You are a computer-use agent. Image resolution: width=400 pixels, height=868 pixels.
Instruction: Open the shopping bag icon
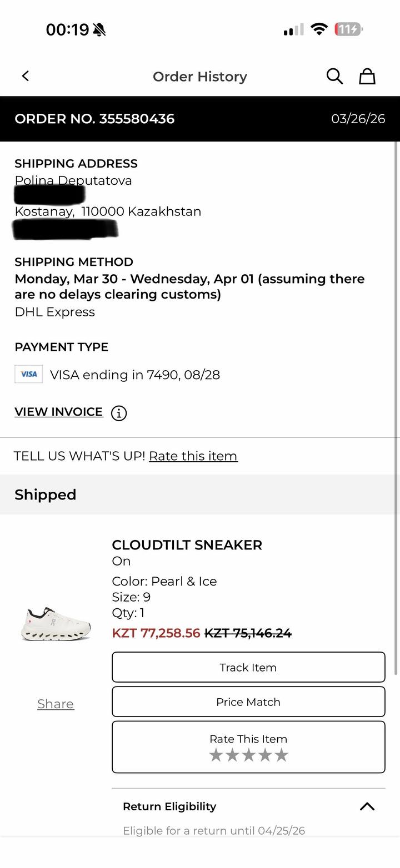point(367,76)
